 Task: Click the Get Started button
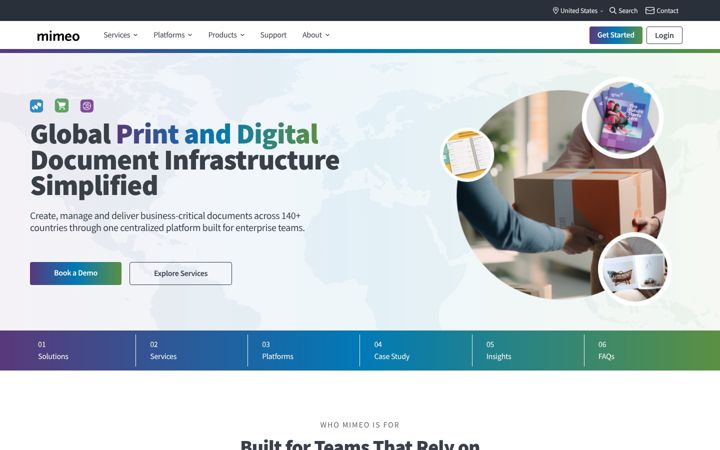pyautogui.click(x=615, y=35)
